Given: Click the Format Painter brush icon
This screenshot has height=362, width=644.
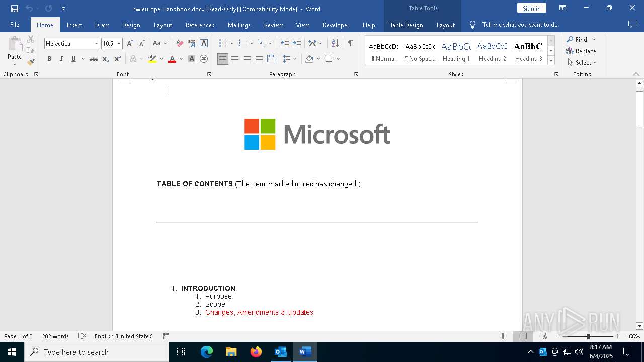Looking at the screenshot, I should click(x=31, y=62).
